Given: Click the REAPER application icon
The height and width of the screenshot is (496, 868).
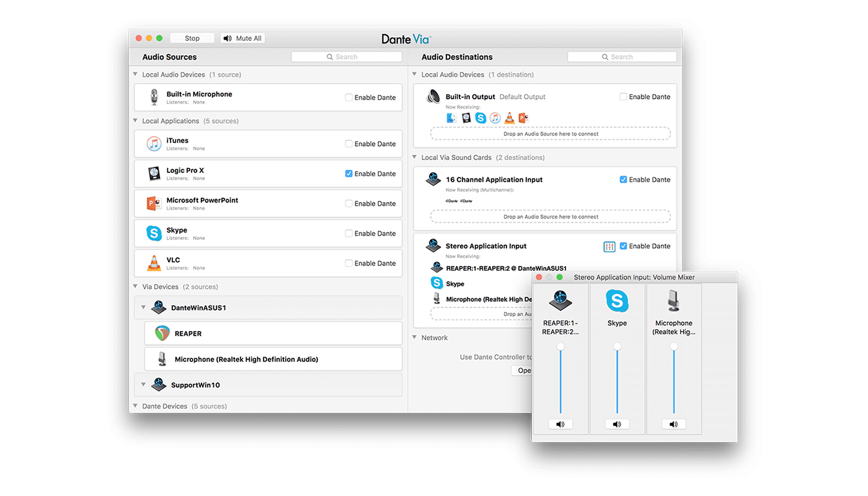Looking at the screenshot, I should [x=162, y=333].
